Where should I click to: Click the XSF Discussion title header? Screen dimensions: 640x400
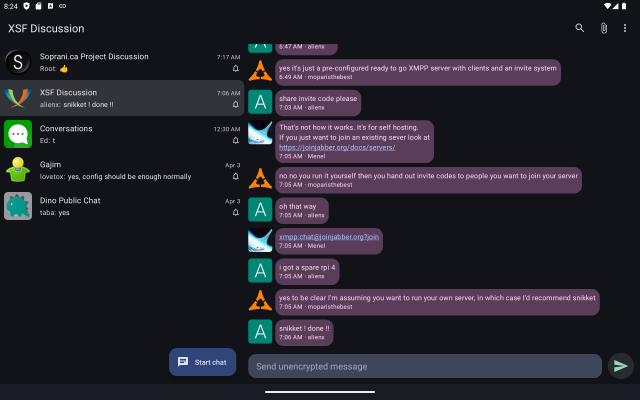[x=46, y=28]
